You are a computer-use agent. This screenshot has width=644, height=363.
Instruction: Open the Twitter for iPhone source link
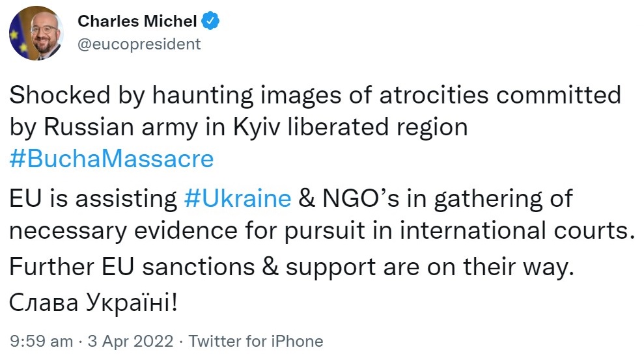pyautogui.click(x=256, y=342)
